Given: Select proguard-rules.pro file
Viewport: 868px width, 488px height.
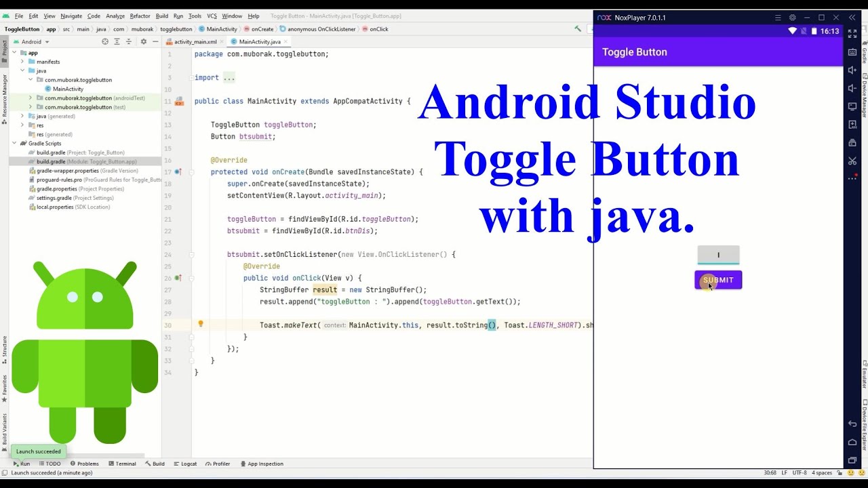Looking at the screenshot, I should click(95, 180).
